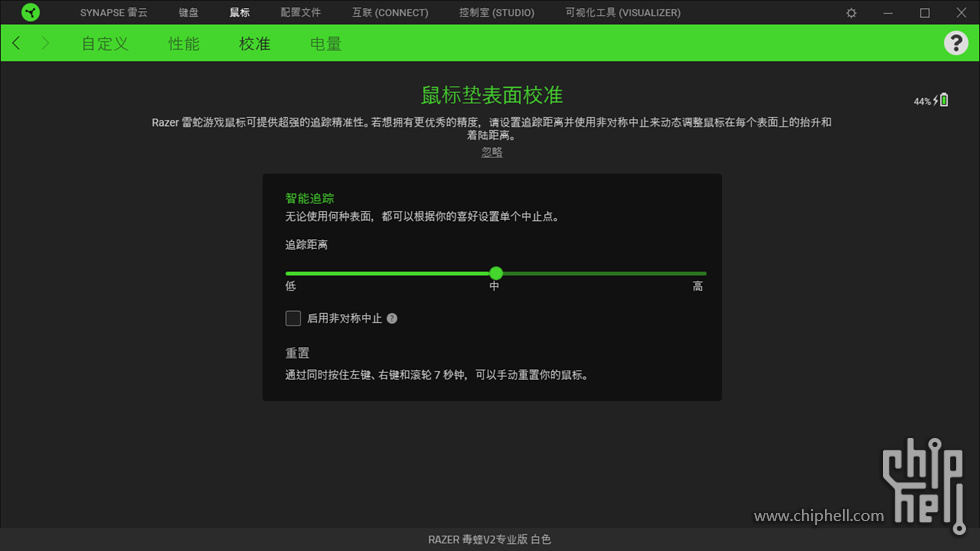Go back with the left arrow
Image resolution: width=980 pixels, height=551 pixels.
coord(16,43)
